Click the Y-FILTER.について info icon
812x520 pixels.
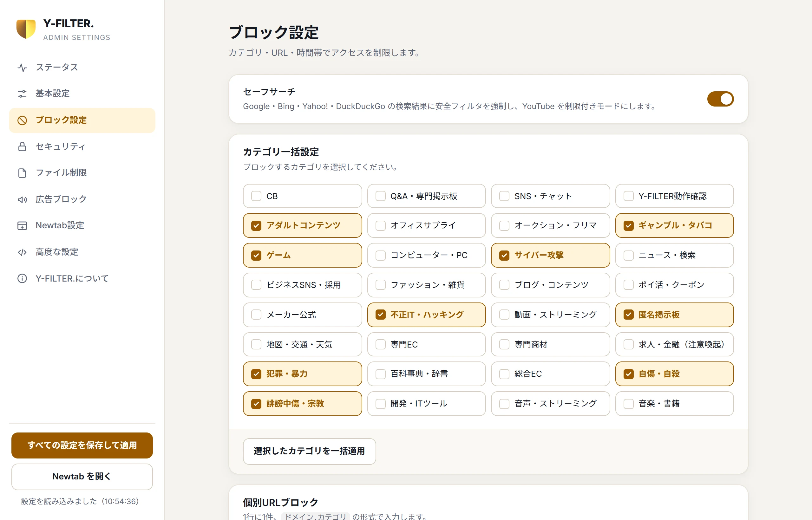[x=22, y=279]
